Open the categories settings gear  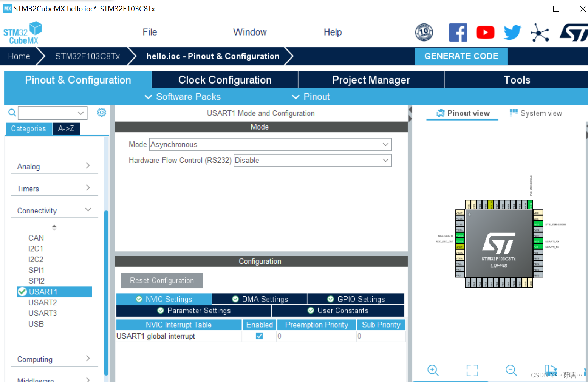[102, 113]
